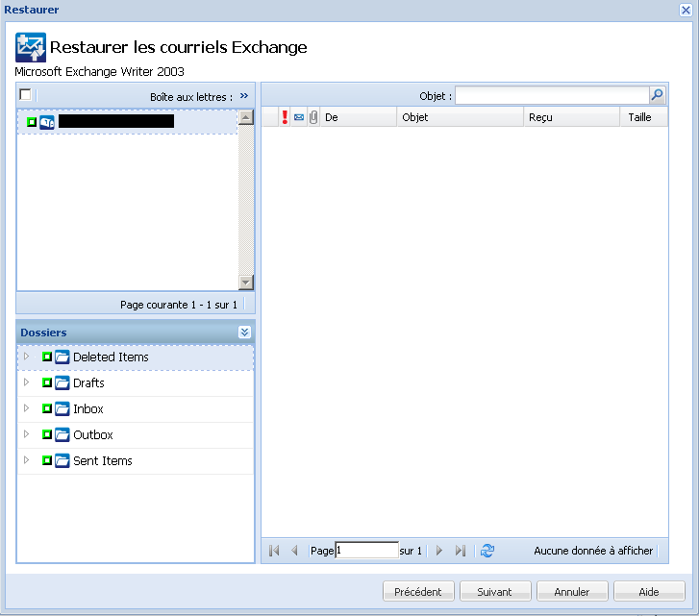Click the envelope read-status column icon

pos(299,117)
